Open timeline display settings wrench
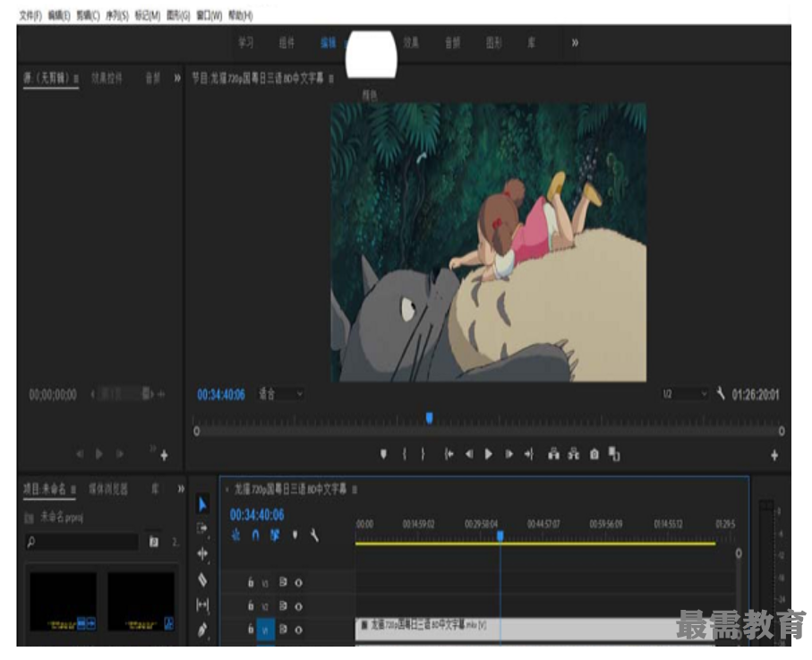 click(314, 535)
